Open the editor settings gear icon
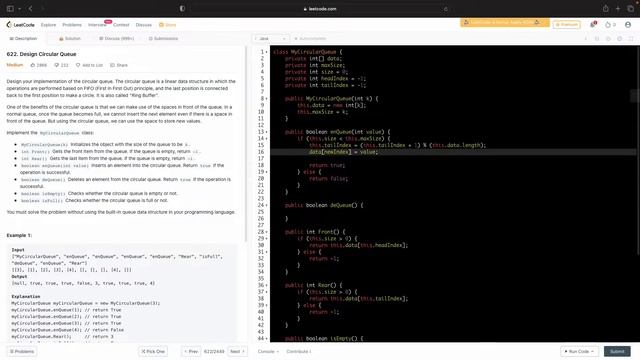 coord(620,38)
